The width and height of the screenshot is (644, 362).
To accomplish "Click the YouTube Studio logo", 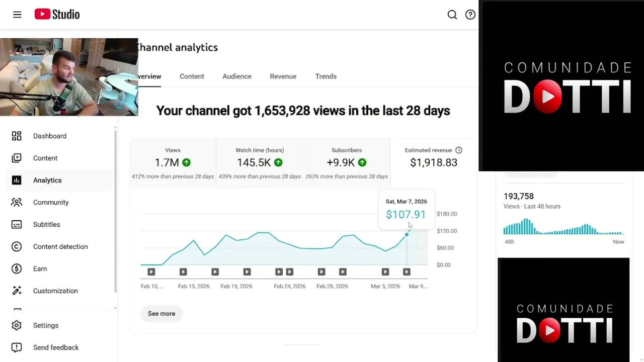I will pyautogui.click(x=57, y=15).
